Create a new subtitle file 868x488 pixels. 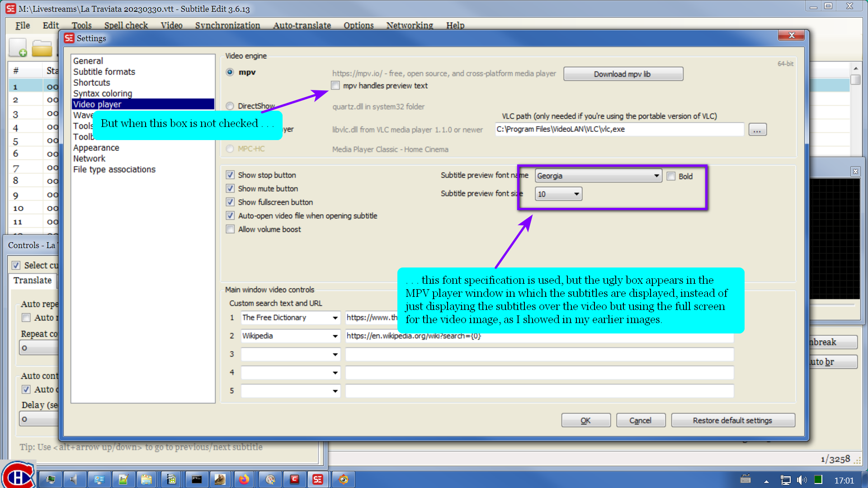point(17,47)
